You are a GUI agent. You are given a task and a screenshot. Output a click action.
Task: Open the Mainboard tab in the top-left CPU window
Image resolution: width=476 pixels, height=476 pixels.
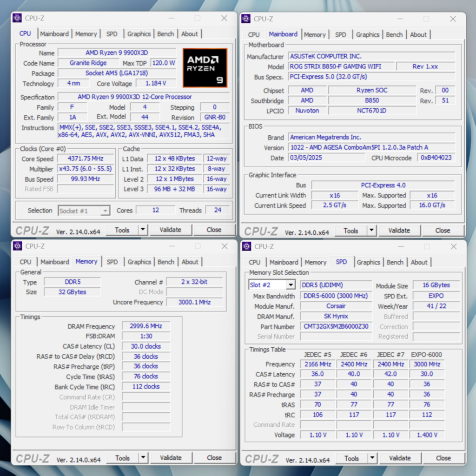54,34
